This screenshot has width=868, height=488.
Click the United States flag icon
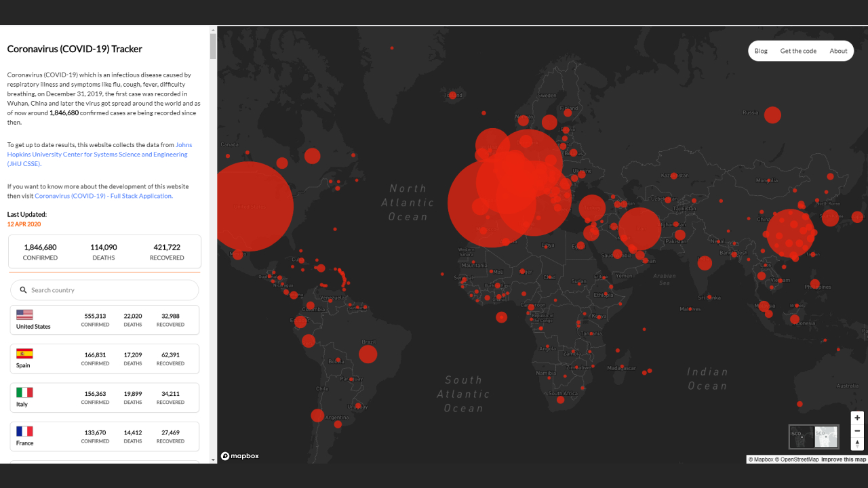tap(24, 314)
